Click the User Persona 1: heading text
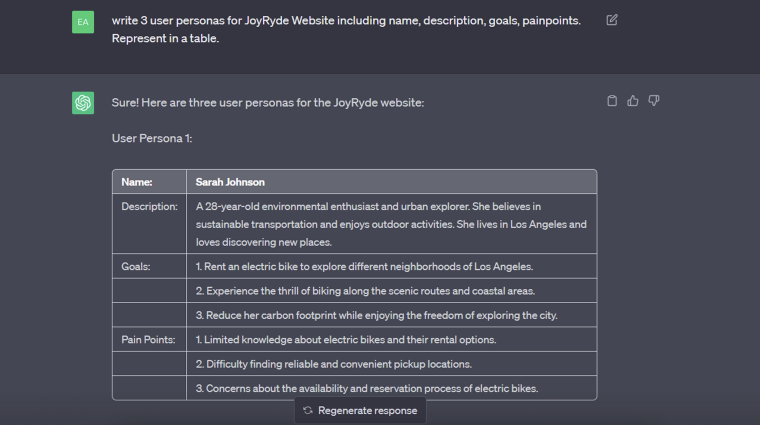This screenshot has width=760, height=425. (152, 139)
